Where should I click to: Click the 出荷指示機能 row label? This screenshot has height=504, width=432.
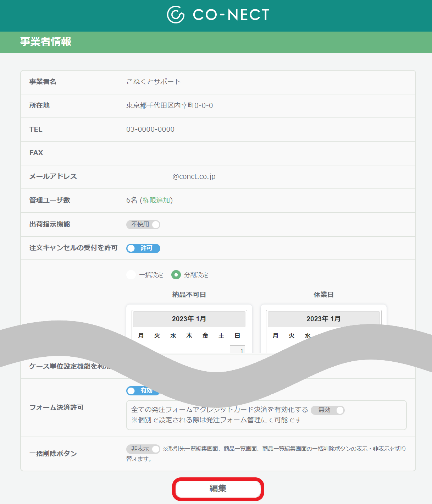(50, 224)
